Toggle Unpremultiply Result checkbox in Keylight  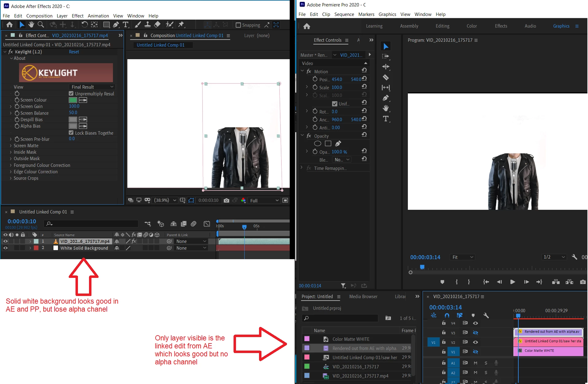[x=71, y=94]
